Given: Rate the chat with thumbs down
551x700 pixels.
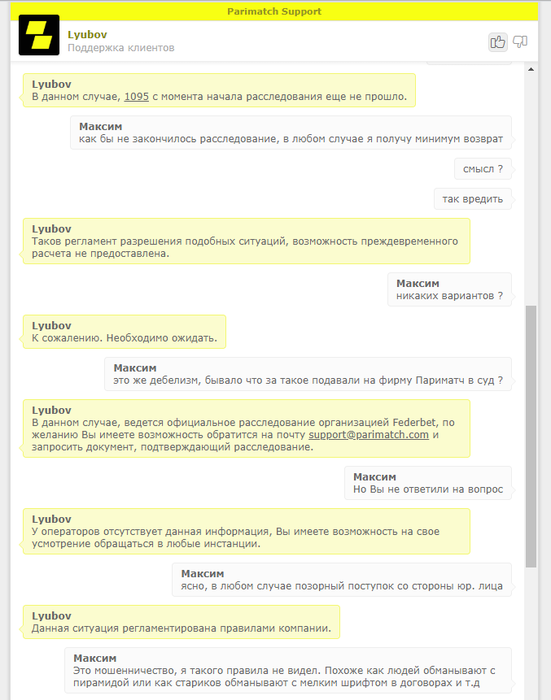Looking at the screenshot, I should click(x=520, y=42).
